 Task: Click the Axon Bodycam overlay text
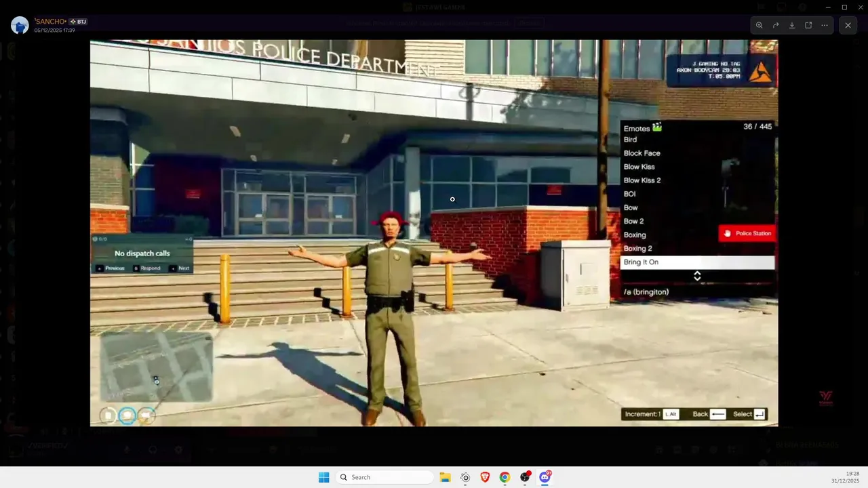point(709,70)
